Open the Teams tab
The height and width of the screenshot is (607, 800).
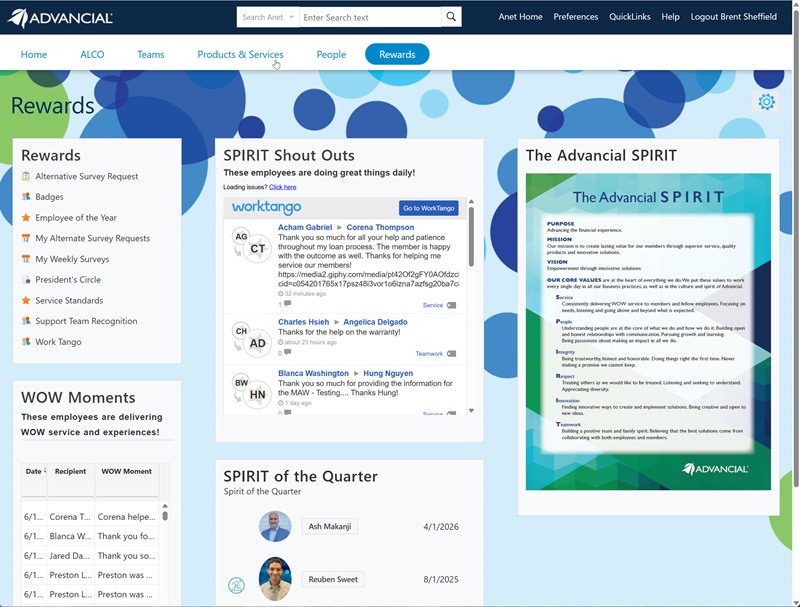[151, 54]
